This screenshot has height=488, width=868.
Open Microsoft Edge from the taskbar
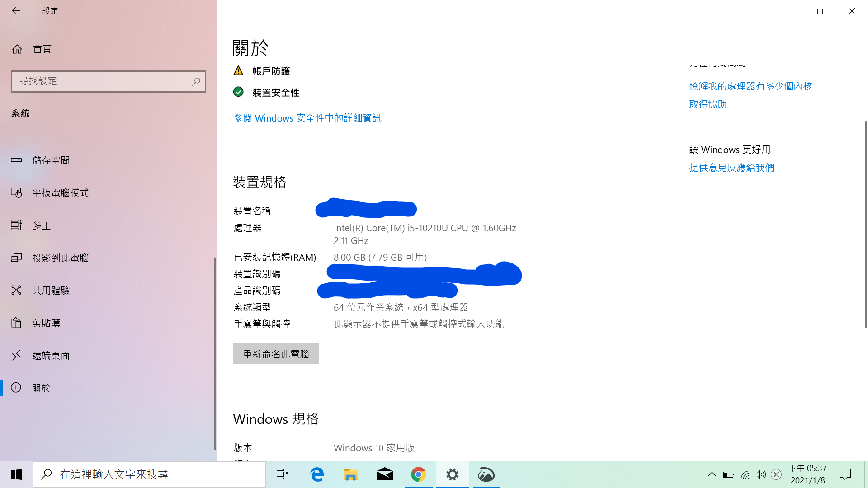click(317, 474)
